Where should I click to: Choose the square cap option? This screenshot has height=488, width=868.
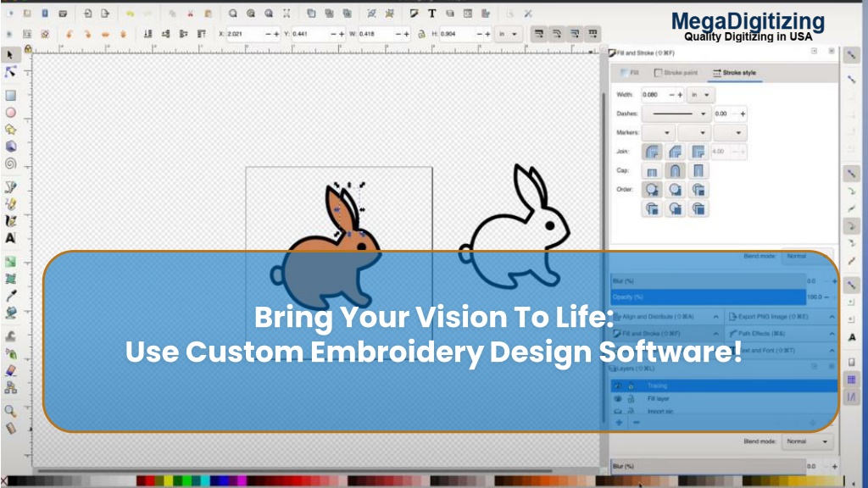[x=698, y=171]
